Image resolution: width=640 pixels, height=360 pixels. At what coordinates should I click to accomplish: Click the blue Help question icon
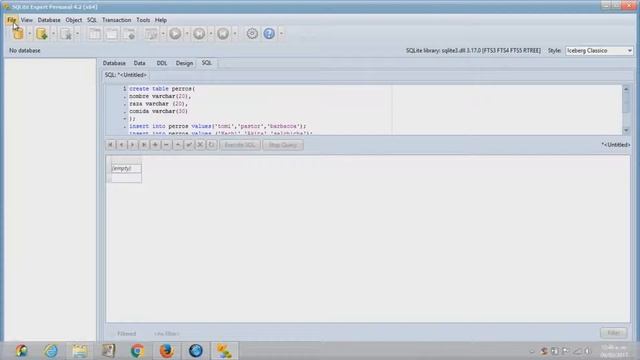tap(269, 33)
